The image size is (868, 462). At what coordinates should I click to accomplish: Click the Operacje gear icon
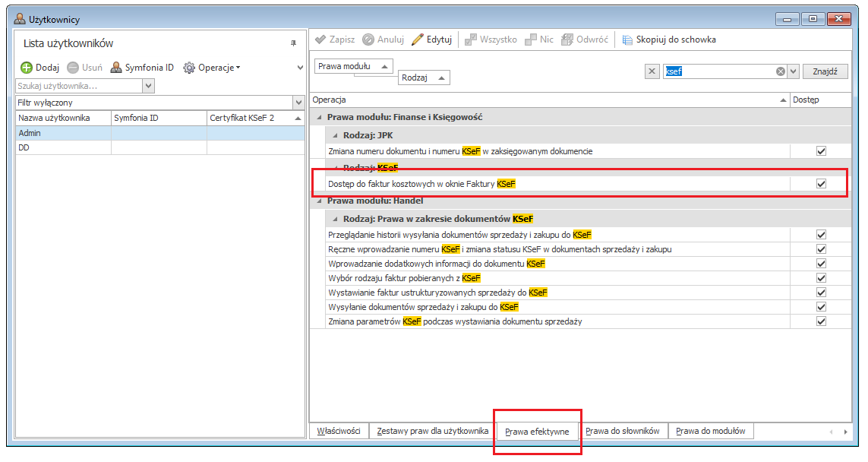point(189,68)
